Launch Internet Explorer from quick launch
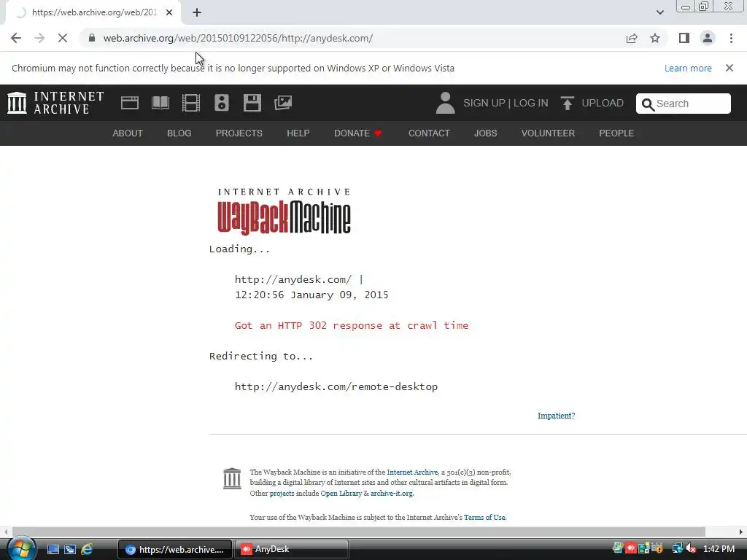Screen dimensions: 747x560 tap(87, 549)
